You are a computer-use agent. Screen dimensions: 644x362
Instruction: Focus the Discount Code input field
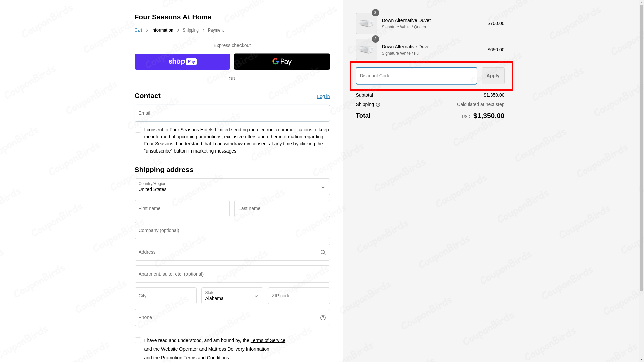tap(416, 76)
